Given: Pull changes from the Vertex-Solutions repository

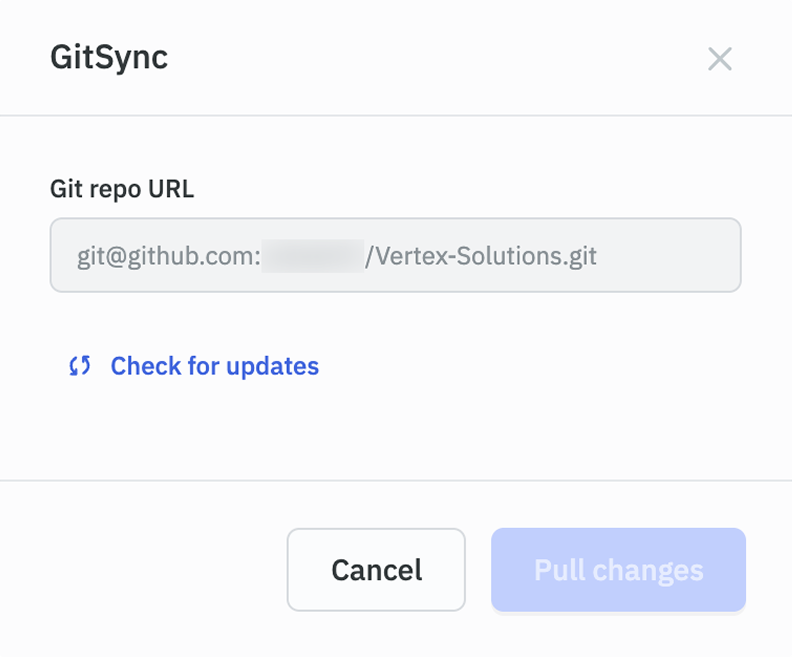Looking at the screenshot, I should pyautogui.click(x=618, y=570).
